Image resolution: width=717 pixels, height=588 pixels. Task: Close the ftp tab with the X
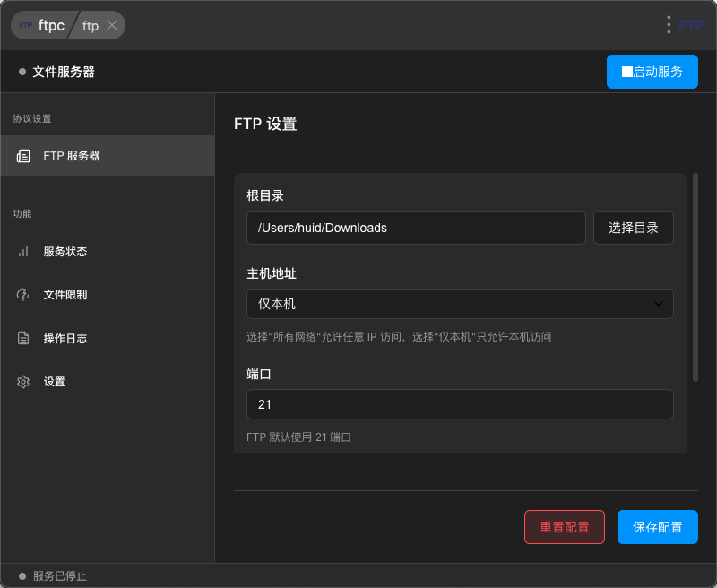point(112,25)
